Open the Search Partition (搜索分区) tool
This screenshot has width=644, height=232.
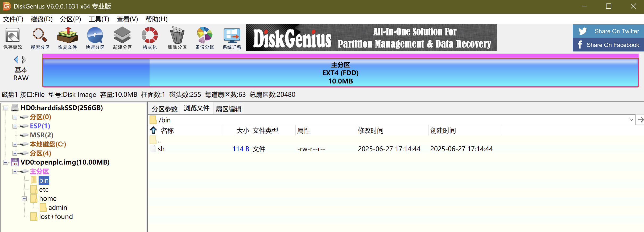[x=40, y=38]
